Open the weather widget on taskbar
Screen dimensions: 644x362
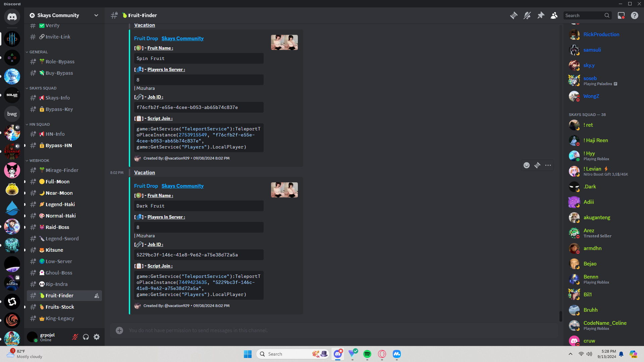[25, 354]
